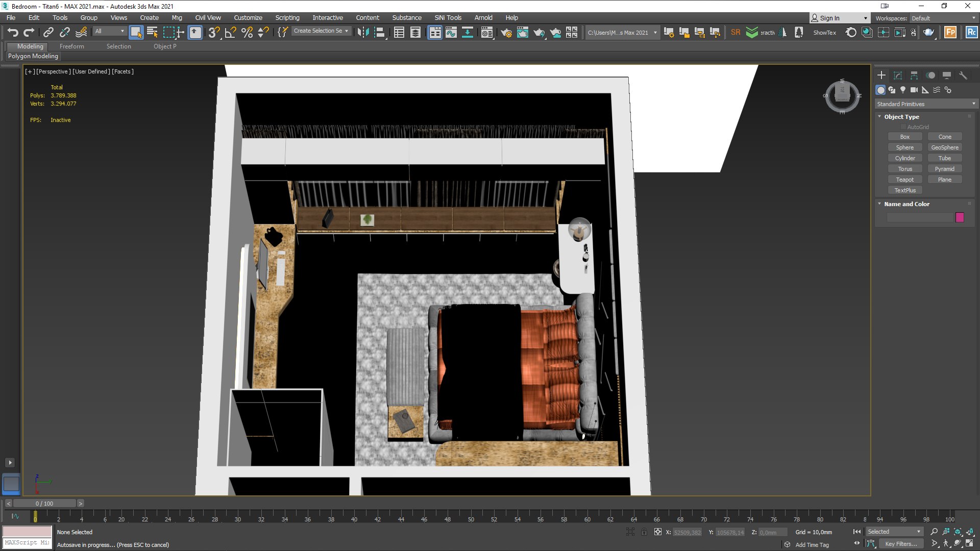
Task: Open the Scripting menu
Action: point(287,17)
